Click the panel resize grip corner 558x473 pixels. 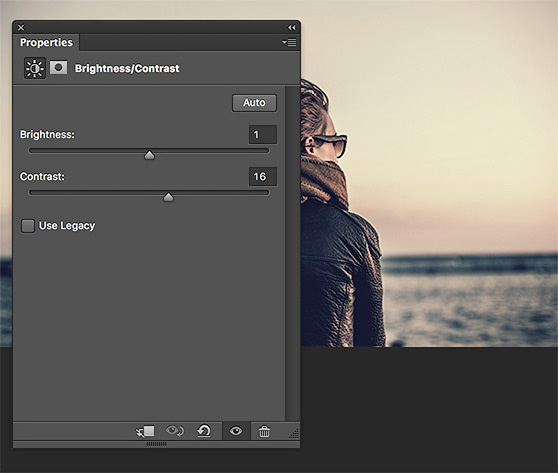click(x=294, y=433)
